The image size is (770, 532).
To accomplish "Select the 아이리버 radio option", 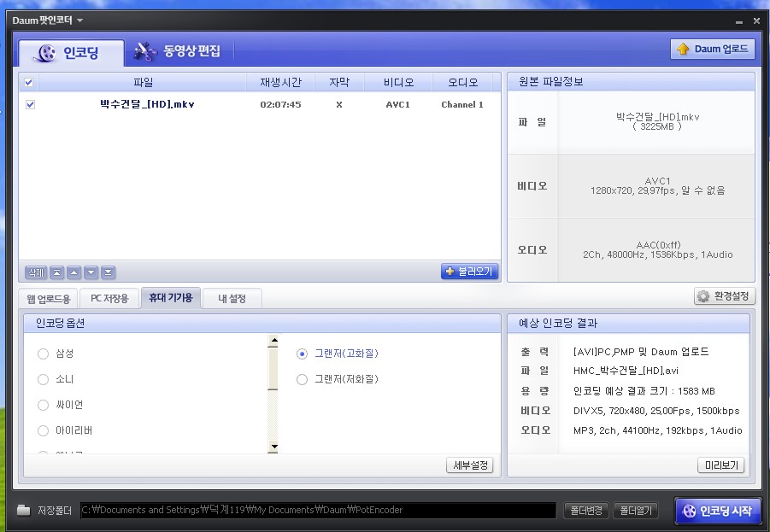I will click(44, 430).
